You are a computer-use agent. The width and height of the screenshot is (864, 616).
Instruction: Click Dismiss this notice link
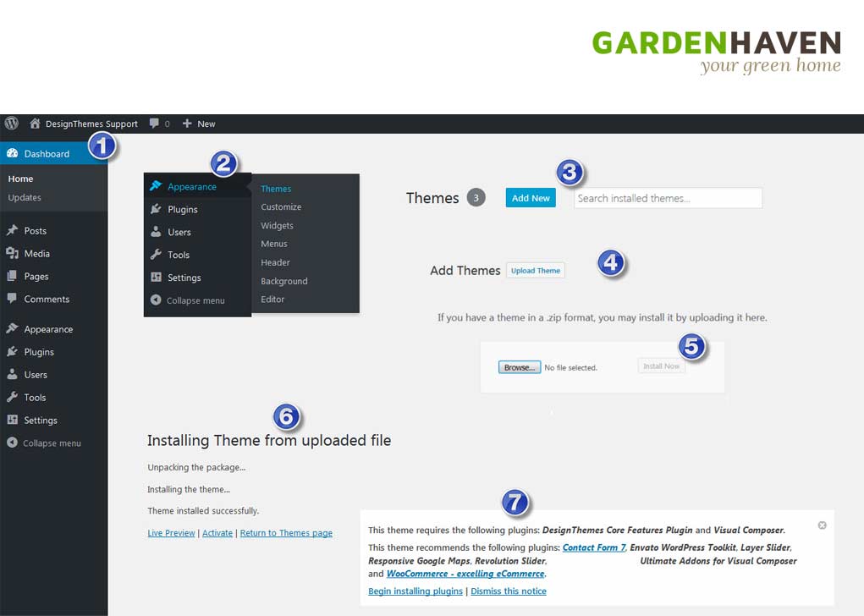coord(509,591)
